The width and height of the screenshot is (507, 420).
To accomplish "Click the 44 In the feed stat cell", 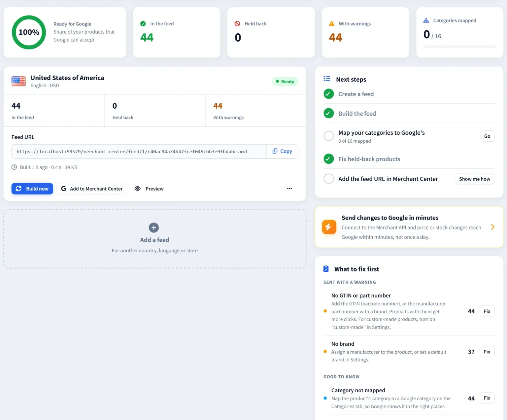I will pyautogui.click(x=54, y=111).
